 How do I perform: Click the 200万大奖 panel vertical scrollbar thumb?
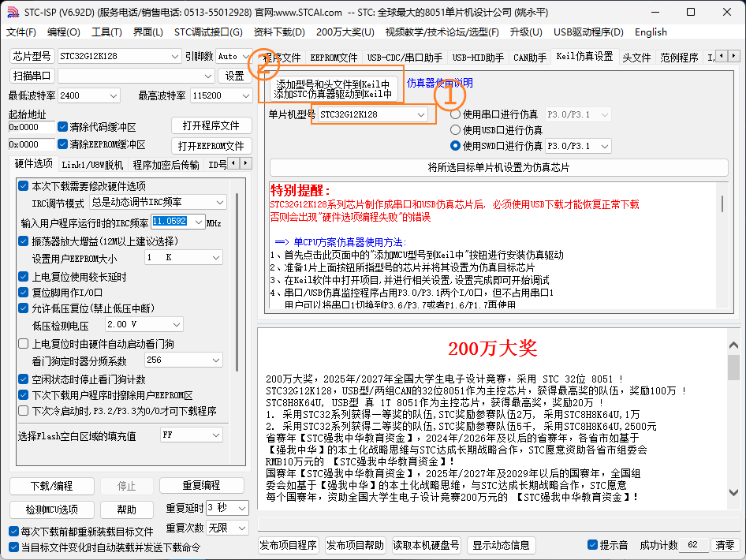tap(733, 368)
